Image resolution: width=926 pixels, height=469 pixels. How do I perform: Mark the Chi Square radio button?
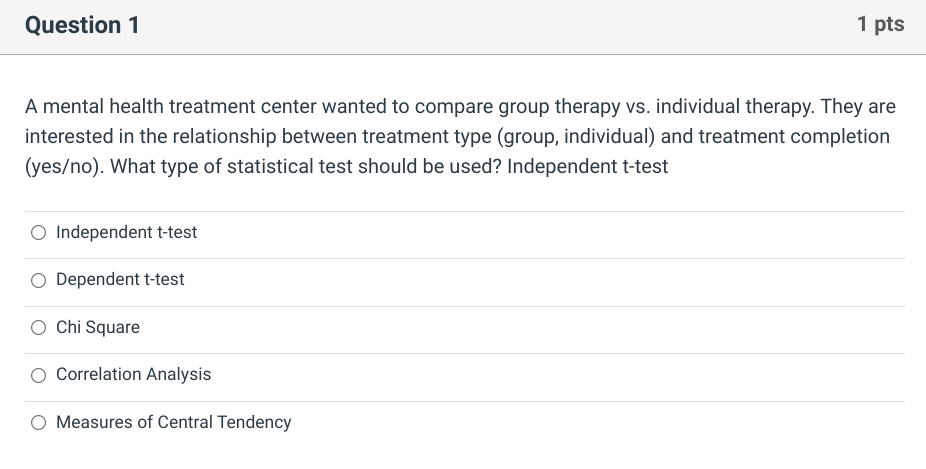click(x=38, y=328)
